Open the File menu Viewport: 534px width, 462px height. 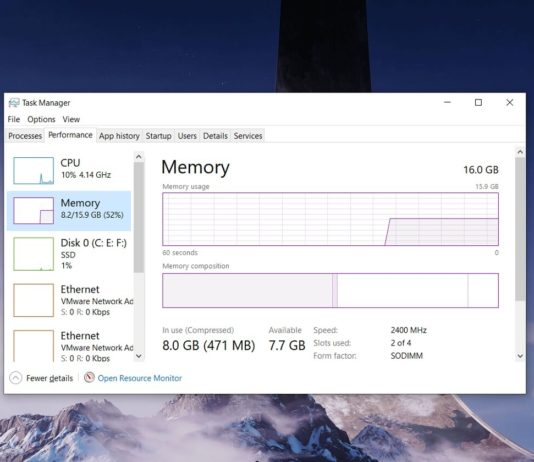[x=14, y=119]
